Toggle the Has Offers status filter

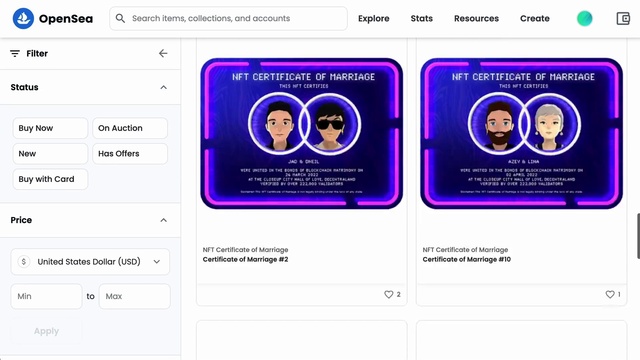tap(130, 154)
